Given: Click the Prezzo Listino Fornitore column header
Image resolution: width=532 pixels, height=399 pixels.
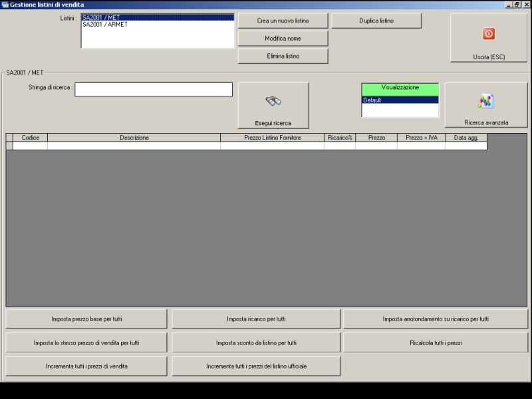Looking at the screenshot, I should (x=273, y=138).
